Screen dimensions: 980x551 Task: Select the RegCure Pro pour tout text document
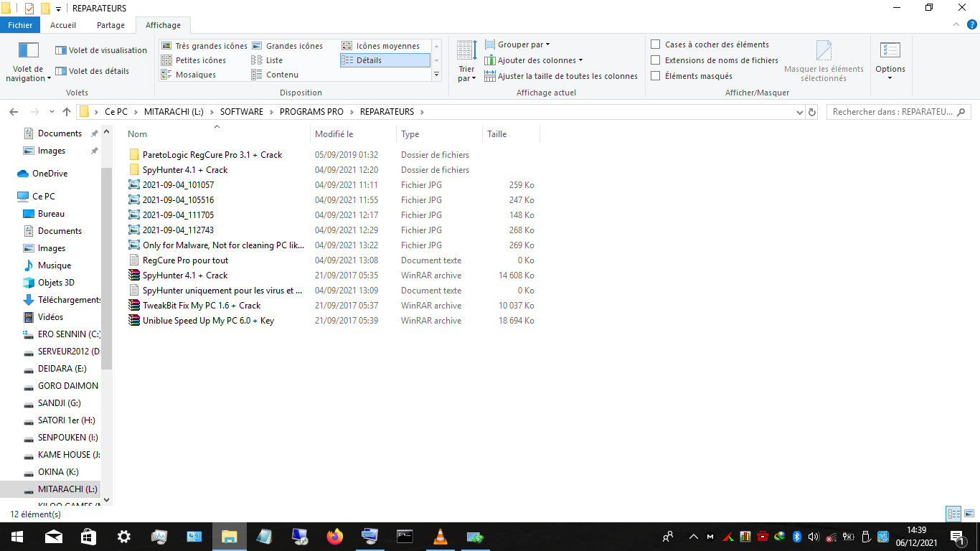point(185,260)
